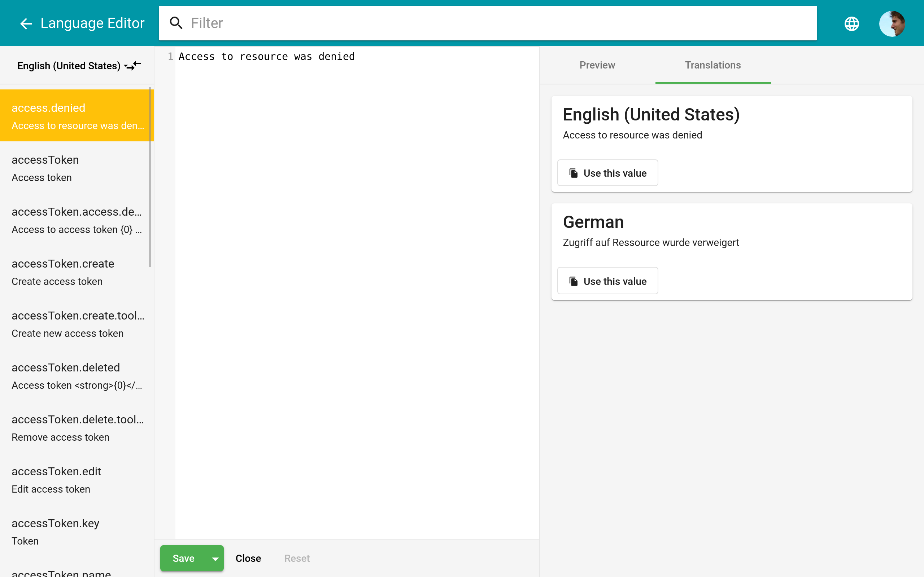This screenshot has width=924, height=577.
Task: Open the user avatar menu
Action: pyautogui.click(x=892, y=24)
